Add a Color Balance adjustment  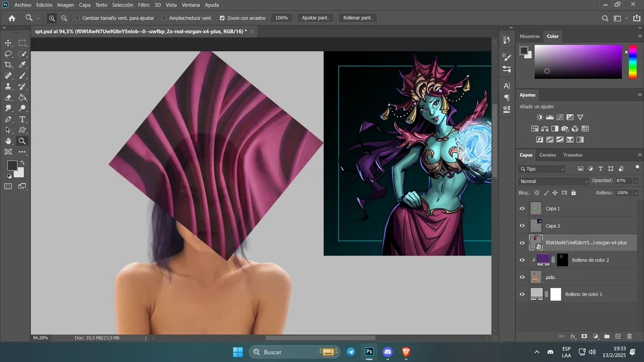click(x=545, y=129)
